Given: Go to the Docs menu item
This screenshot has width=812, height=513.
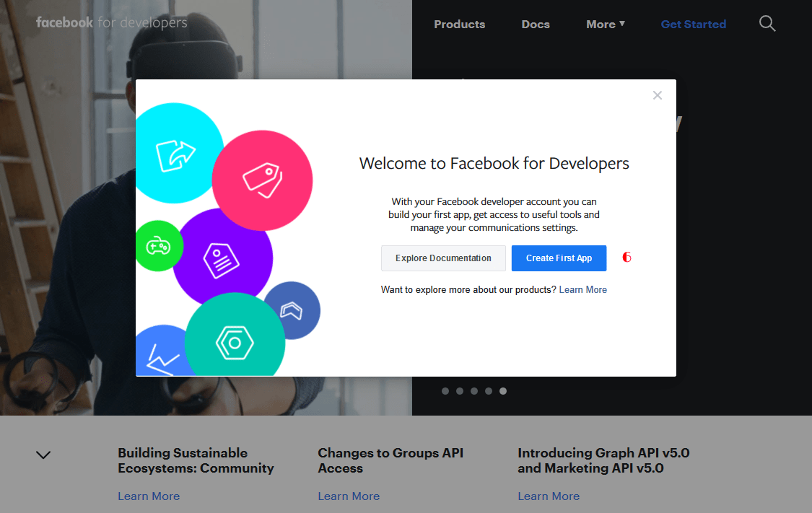Looking at the screenshot, I should (x=536, y=25).
